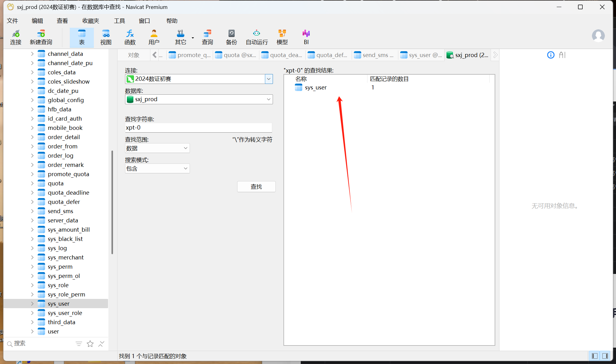The width and height of the screenshot is (616, 364).
Task: Click the star favorites filter icon
Action: [x=90, y=344]
